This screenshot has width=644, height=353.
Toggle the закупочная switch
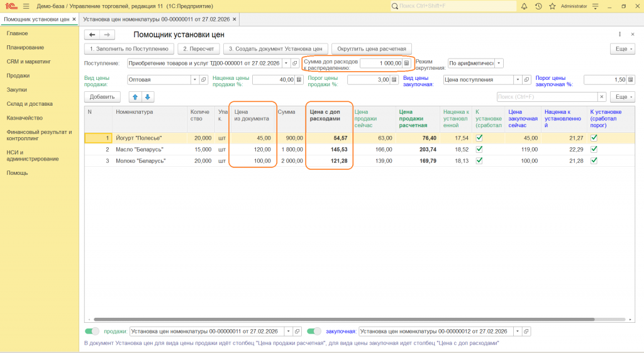tap(314, 331)
